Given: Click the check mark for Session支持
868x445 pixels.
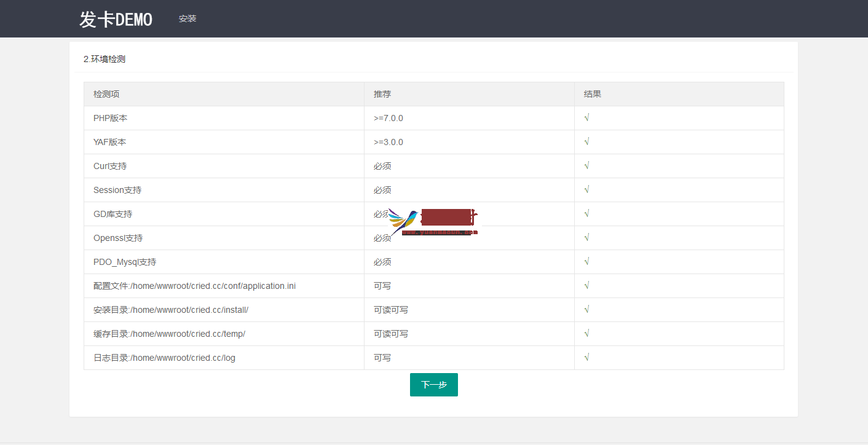Looking at the screenshot, I should (x=587, y=190).
